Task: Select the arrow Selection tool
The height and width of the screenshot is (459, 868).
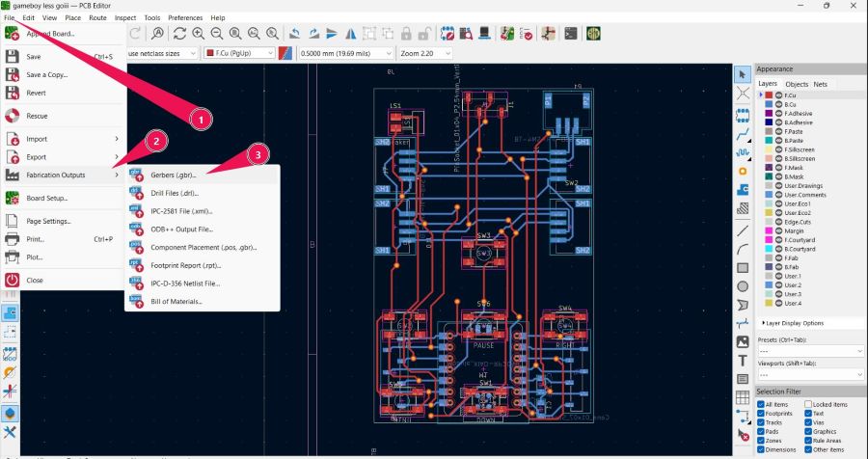Action: point(743,75)
